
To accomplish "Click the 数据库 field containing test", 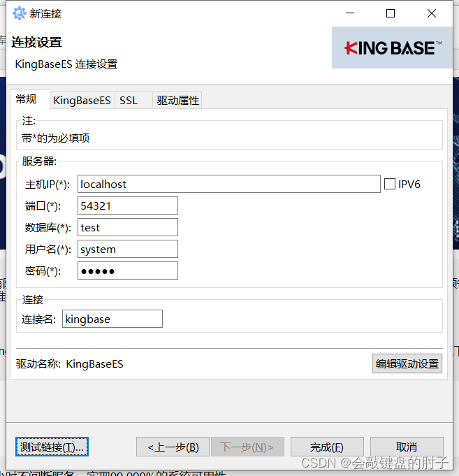I will (128, 227).
